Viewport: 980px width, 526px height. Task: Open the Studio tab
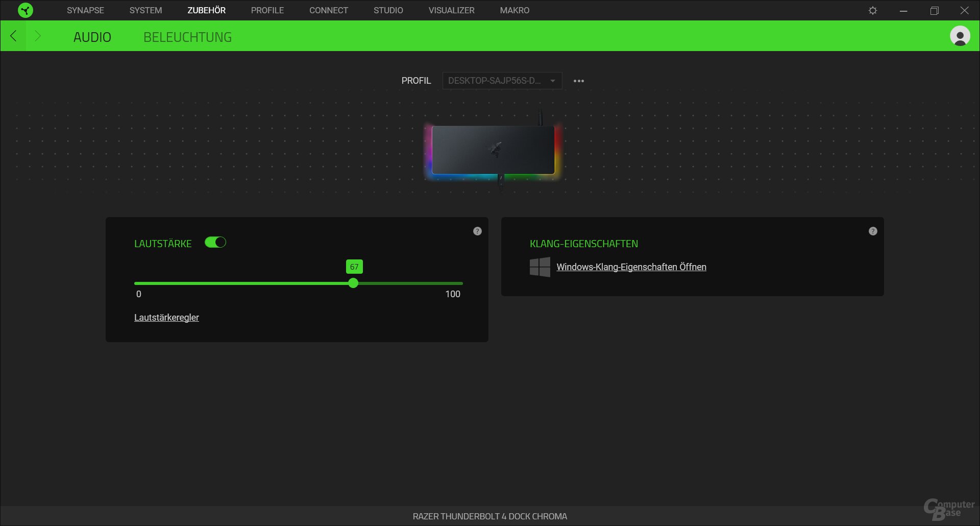(388, 10)
